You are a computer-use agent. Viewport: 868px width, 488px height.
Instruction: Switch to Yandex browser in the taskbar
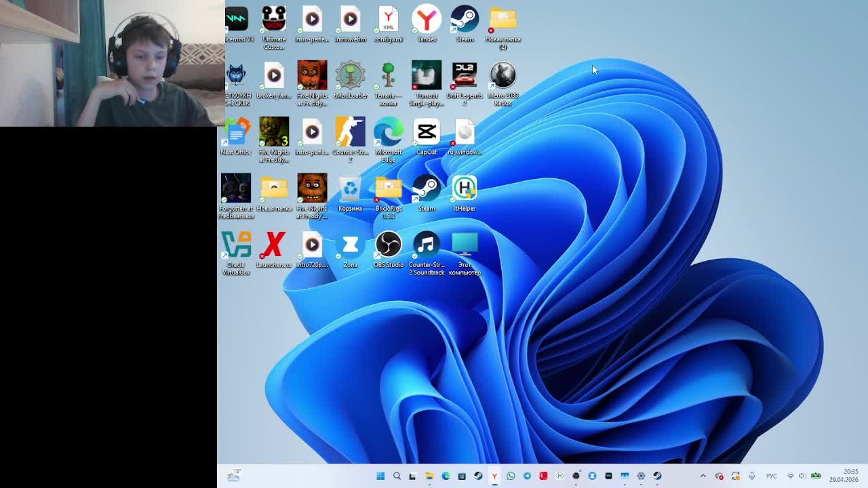coord(494,476)
